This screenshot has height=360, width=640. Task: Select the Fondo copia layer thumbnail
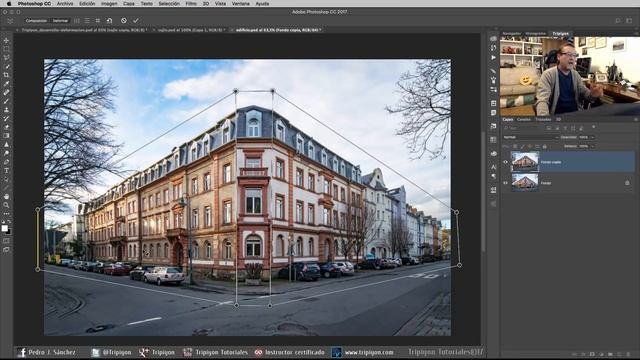[x=525, y=162]
